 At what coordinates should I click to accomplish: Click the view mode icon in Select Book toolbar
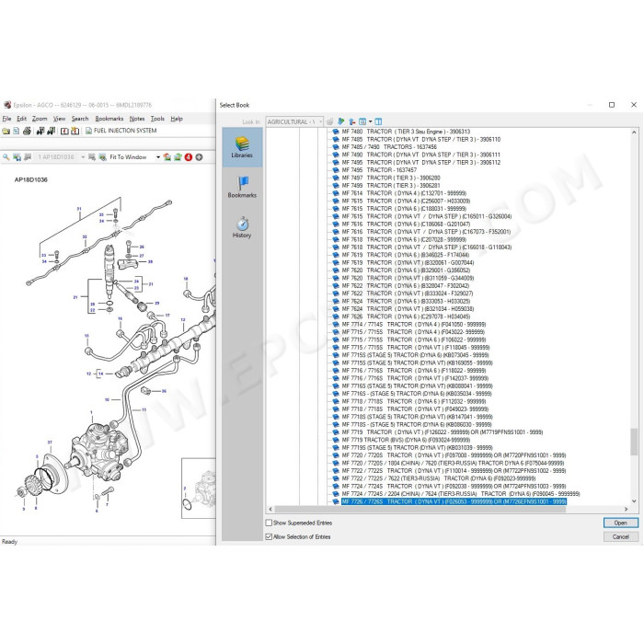point(362,122)
